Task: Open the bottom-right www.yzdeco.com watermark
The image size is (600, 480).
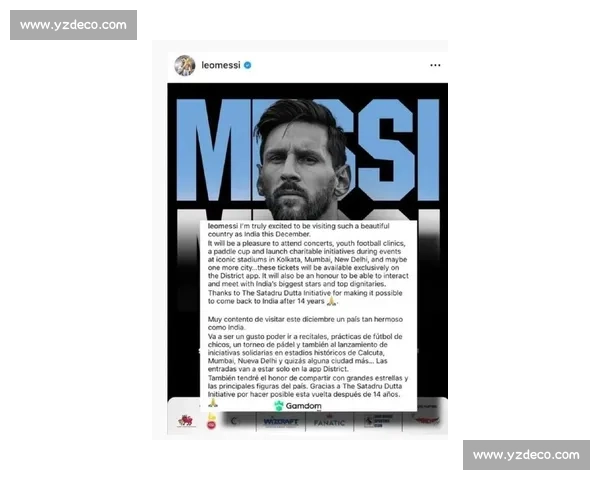Action: pyautogui.click(x=526, y=455)
